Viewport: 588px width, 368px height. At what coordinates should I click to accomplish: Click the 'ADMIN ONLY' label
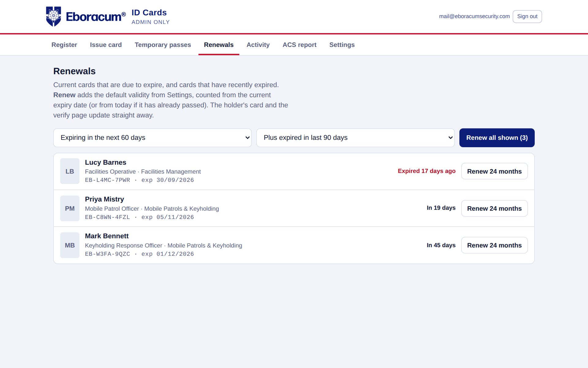tap(151, 22)
